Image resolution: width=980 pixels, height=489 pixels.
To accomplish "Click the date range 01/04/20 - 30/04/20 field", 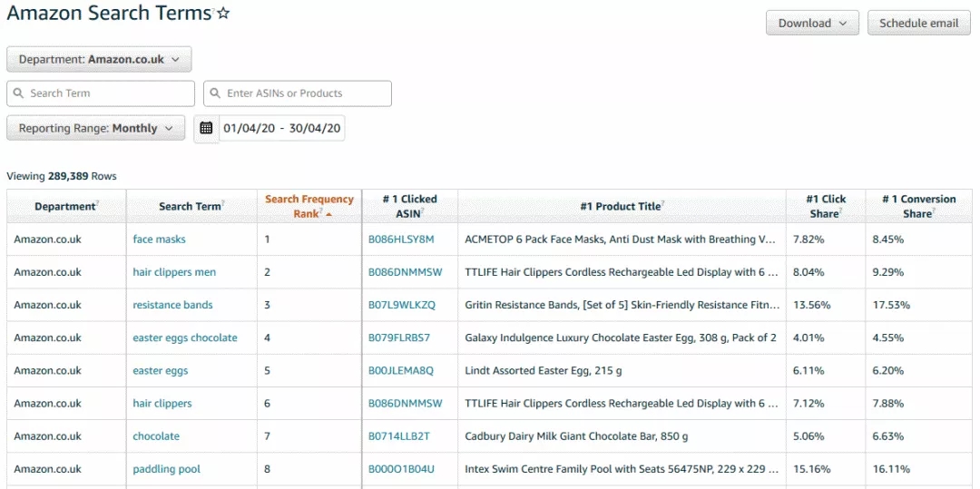I will coord(282,129).
